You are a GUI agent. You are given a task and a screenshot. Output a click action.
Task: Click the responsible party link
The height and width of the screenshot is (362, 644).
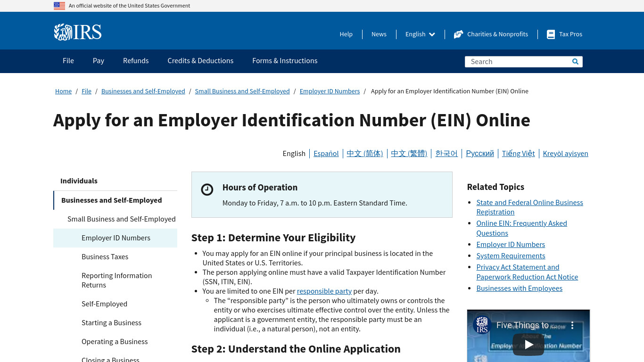324,291
